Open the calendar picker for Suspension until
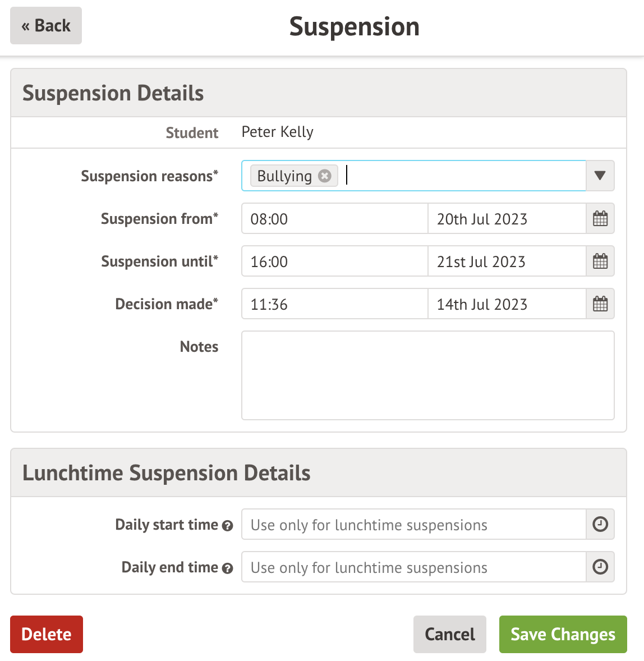The width and height of the screenshot is (644, 661). point(600,261)
